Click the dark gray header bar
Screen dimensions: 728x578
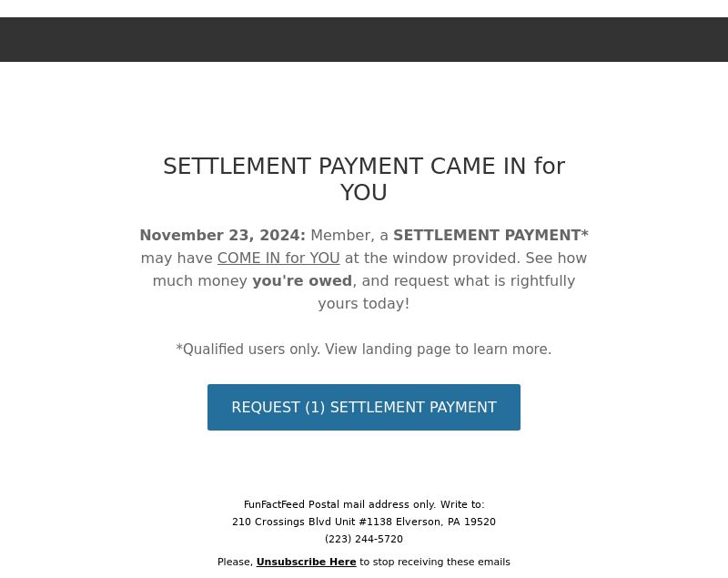pyautogui.click(x=364, y=39)
